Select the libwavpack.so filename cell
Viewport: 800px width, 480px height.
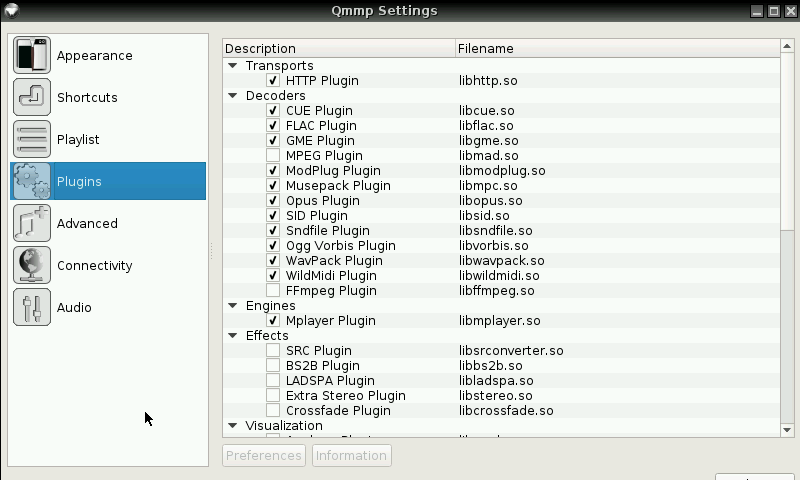click(x=502, y=261)
